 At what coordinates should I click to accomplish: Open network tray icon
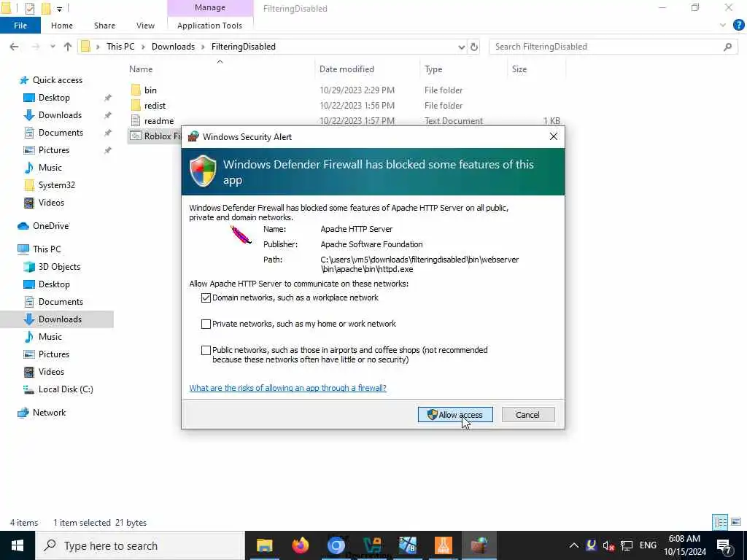pyautogui.click(x=627, y=545)
